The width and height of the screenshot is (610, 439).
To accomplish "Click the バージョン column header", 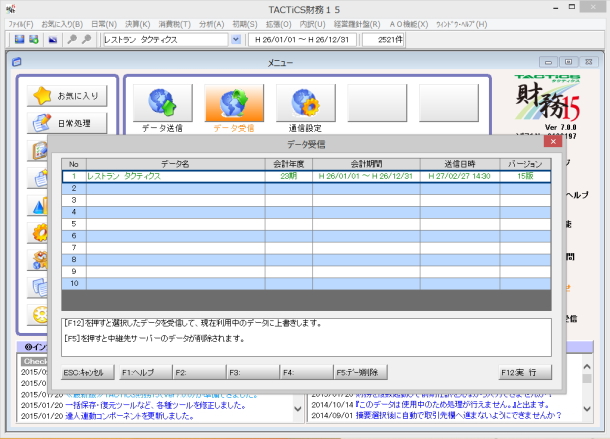I will (x=525, y=164).
